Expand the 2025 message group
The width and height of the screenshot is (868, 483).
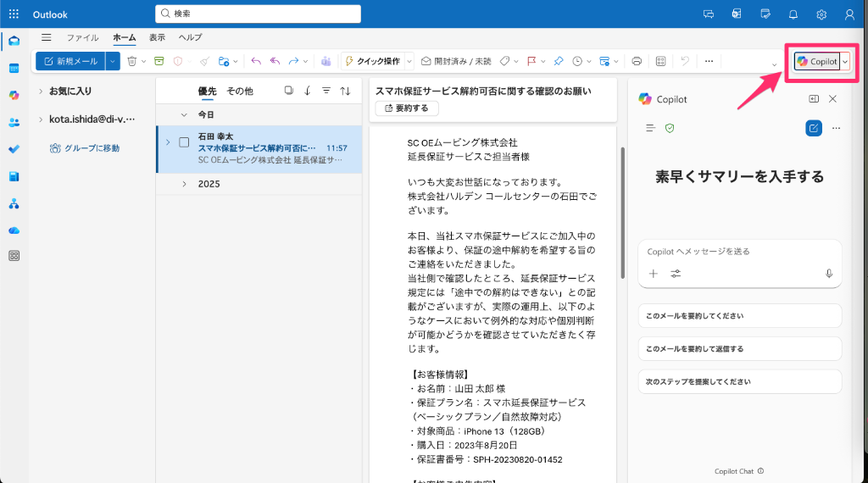coord(185,184)
